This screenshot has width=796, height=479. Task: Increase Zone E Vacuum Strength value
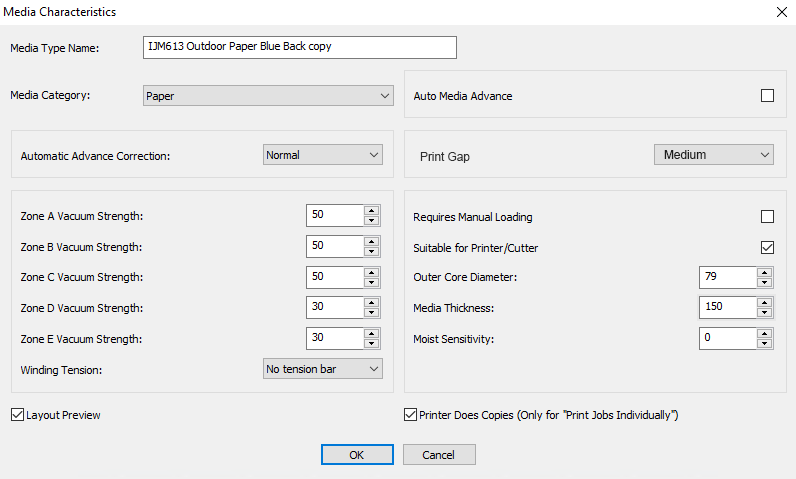pyautogui.click(x=372, y=333)
